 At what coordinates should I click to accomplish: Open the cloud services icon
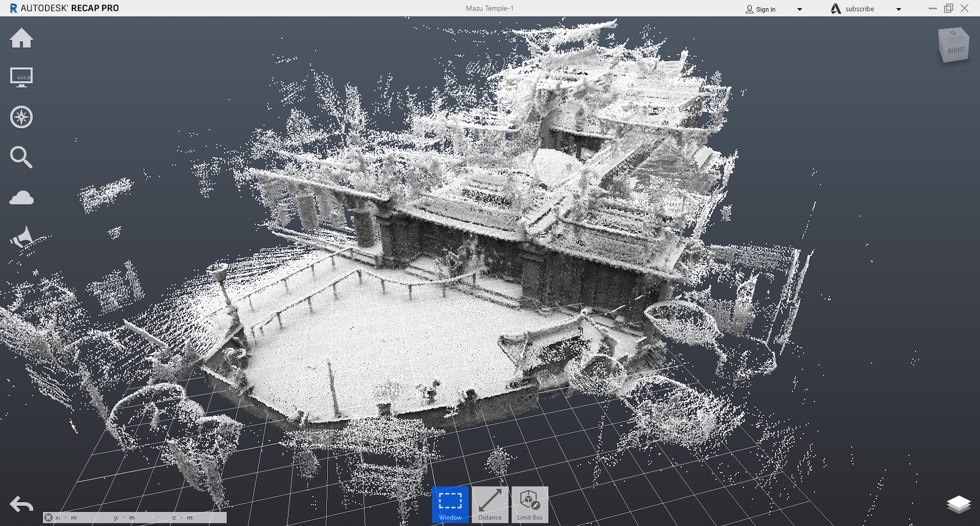pyautogui.click(x=22, y=198)
